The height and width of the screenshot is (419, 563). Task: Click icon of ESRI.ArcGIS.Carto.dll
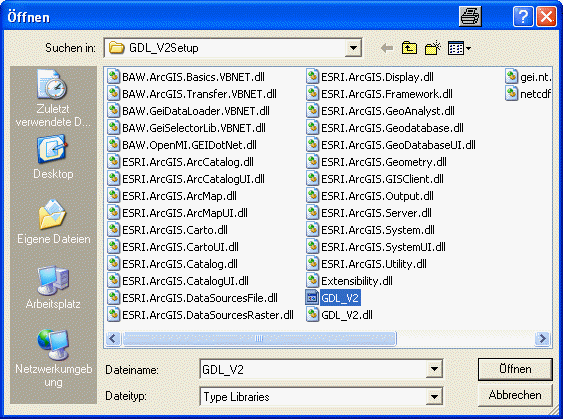click(x=113, y=230)
